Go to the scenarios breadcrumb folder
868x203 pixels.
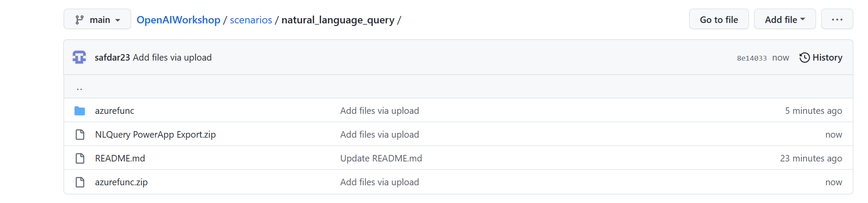pos(251,20)
